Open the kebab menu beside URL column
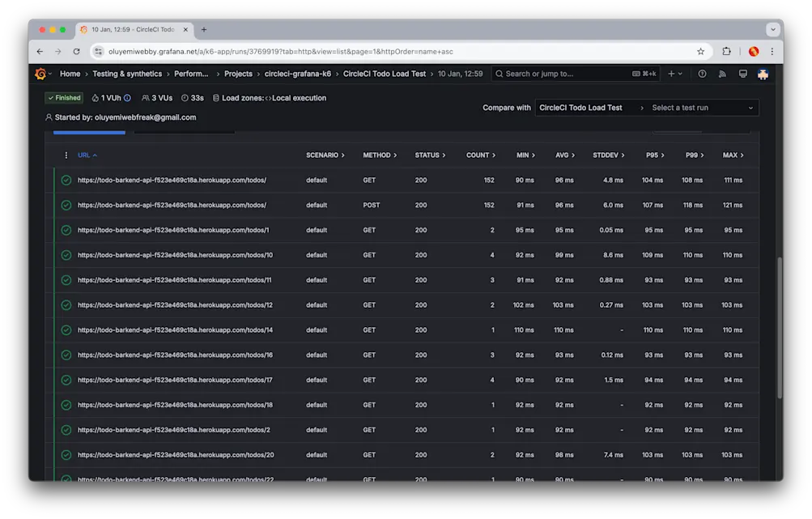This screenshot has width=812, height=519. 66,155
